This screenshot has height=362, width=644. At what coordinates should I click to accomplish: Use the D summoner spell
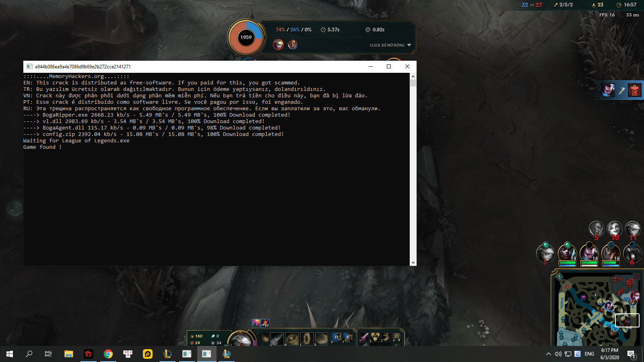pyautogui.click(x=337, y=337)
